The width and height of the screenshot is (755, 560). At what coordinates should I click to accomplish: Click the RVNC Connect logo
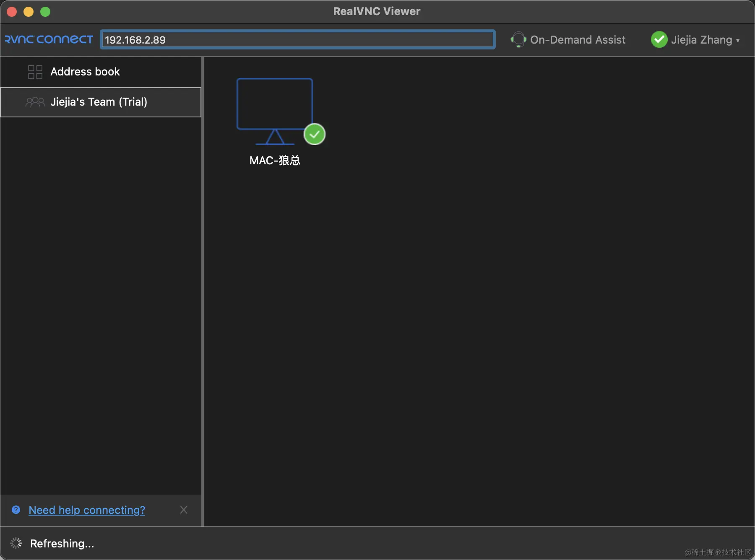coord(49,39)
